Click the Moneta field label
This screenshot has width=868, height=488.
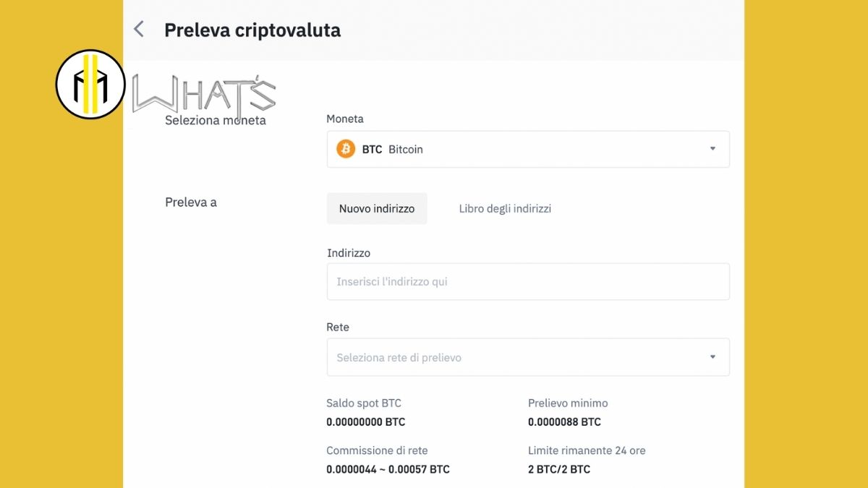(x=345, y=119)
